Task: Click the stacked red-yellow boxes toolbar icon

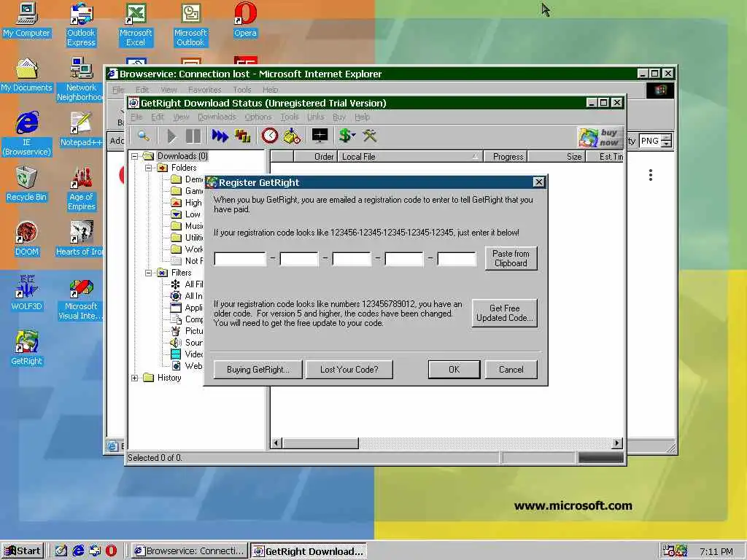Action: tap(242, 136)
